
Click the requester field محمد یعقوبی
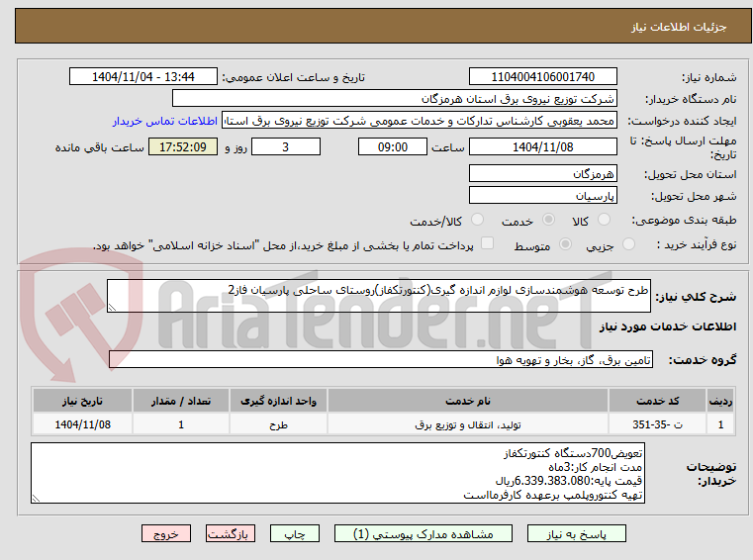pyautogui.click(x=420, y=121)
